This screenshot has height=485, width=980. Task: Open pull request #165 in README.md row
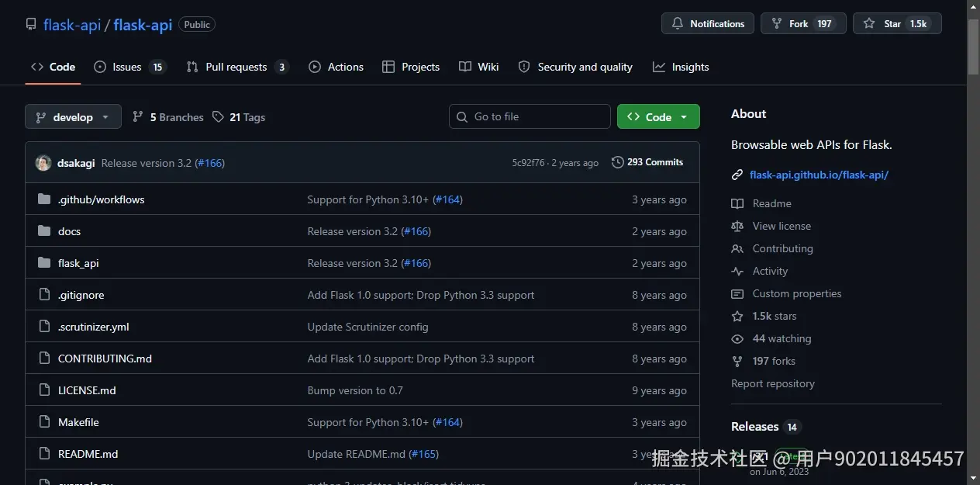424,454
